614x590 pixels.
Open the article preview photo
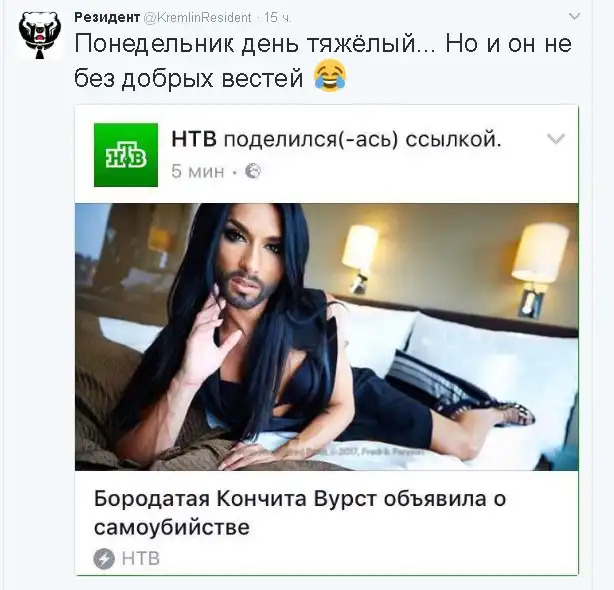[x=327, y=337]
